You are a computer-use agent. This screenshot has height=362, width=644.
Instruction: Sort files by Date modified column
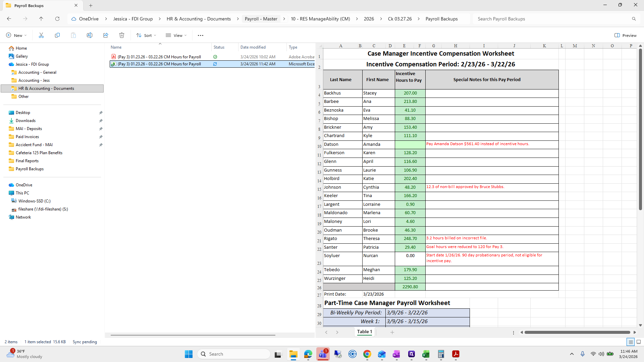[253, 47]
